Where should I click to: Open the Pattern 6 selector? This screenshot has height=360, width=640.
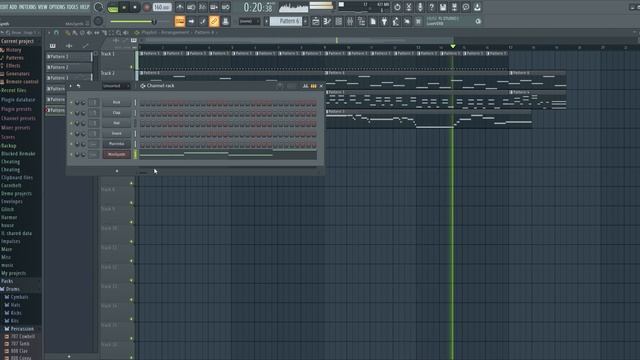(x=286, y=21)
